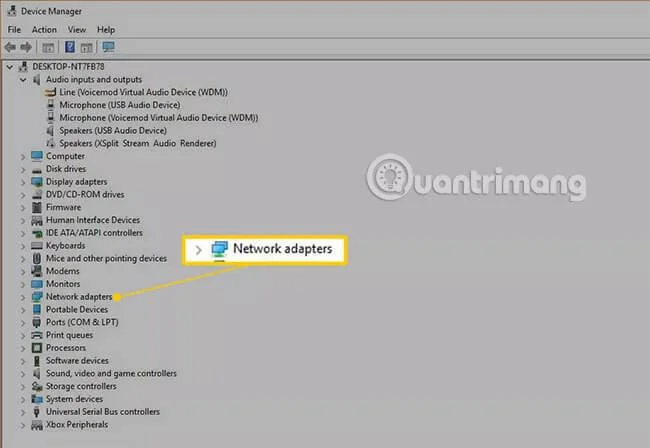The height and width of the screenshot is (448, 650).
Task: Expand the Keyboards chevron
Action: 23,247
